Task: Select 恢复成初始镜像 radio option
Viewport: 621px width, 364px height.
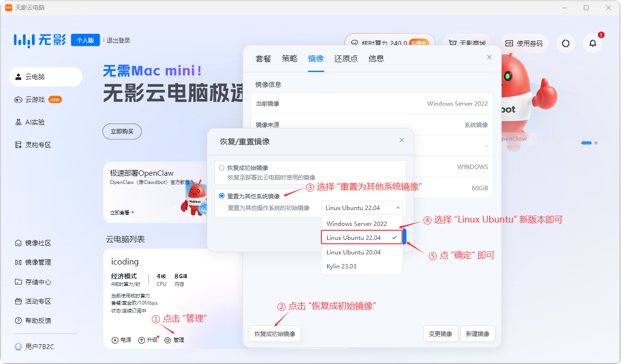Action: 222,168
